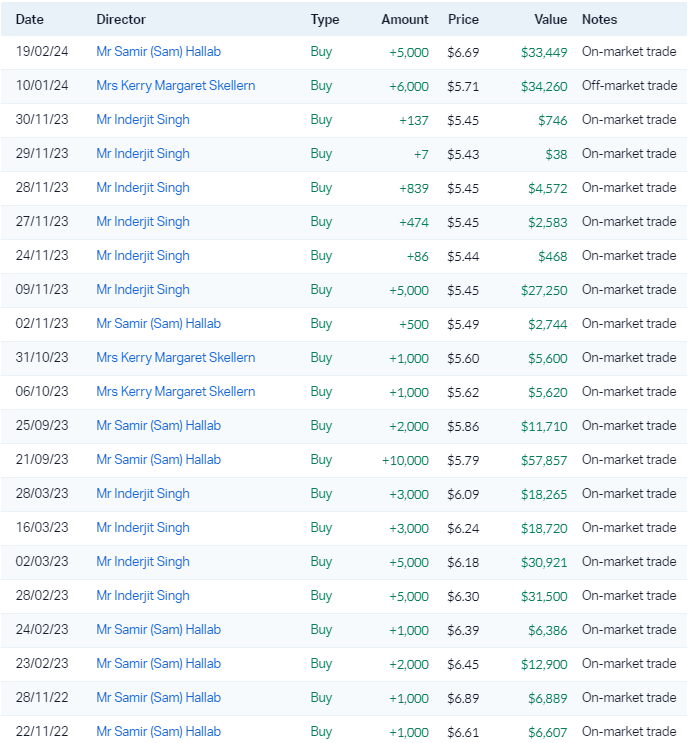Open Mr Inderjit Singh link dated 02/03/23
The height and width of the screenshot is (743, 699).
pyautogui.click(x=142, y=562)
